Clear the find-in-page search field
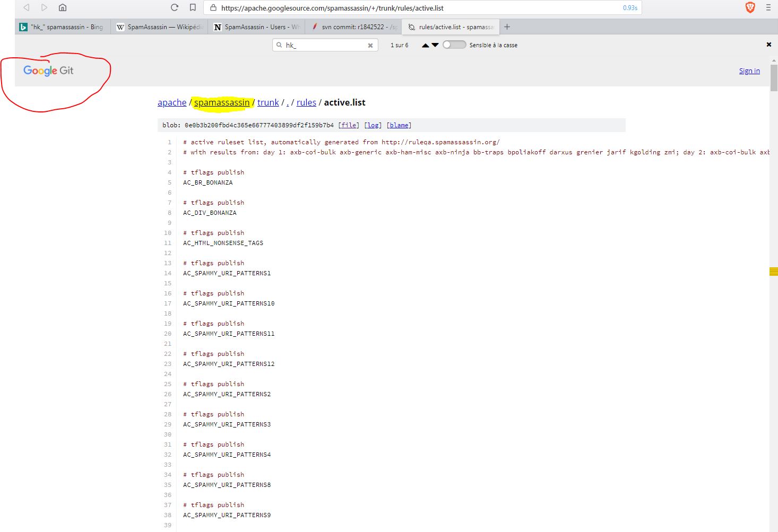 coord(370,46)
